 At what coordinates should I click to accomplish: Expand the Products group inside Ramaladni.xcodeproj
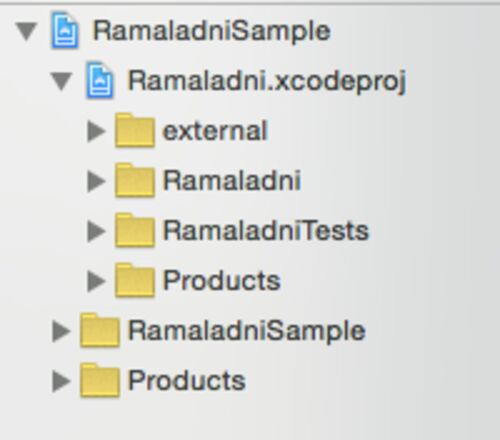pos(96,281)
